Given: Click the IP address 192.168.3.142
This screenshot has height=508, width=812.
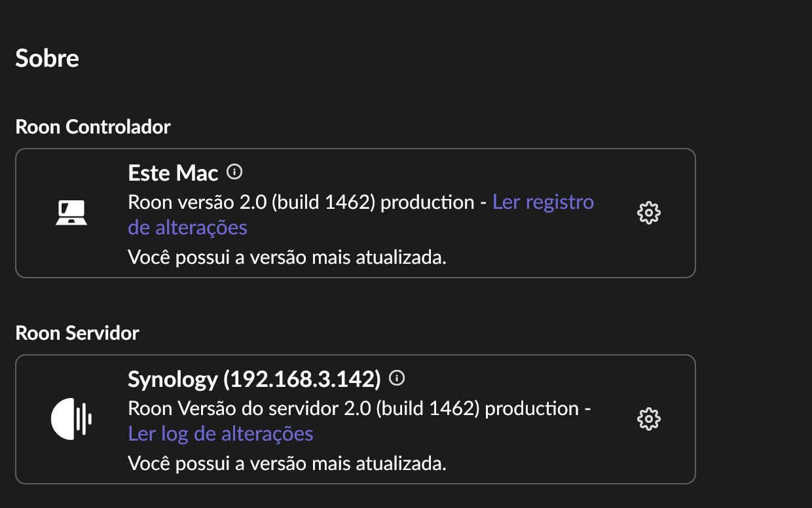Looking at the screenshot, I should coord(303,379).
